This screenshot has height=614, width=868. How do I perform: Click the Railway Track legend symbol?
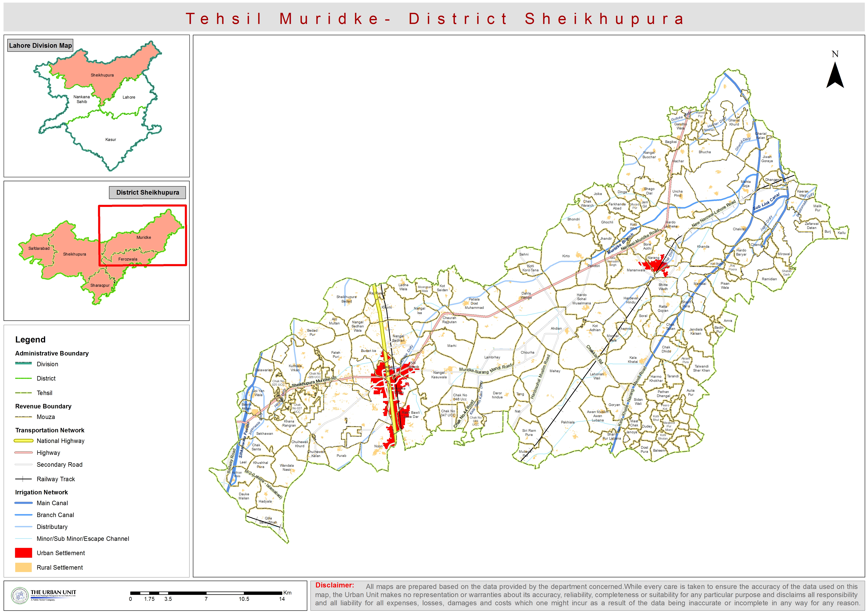pyautogui.click(x=23, y=479)
